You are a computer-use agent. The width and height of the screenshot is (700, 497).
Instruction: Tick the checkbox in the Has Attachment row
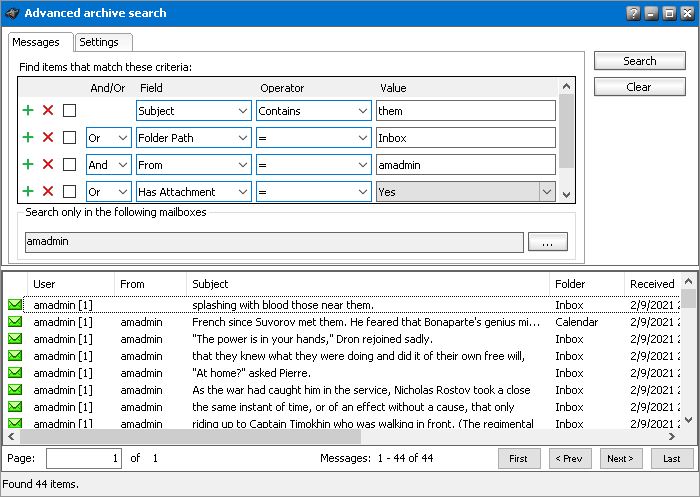pyautogui.click(x=69, y=192)
